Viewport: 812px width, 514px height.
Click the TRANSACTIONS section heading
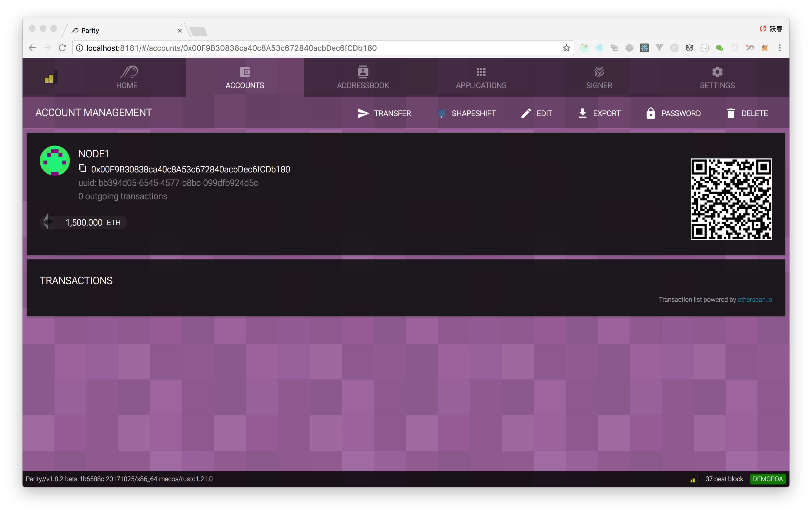76,281
